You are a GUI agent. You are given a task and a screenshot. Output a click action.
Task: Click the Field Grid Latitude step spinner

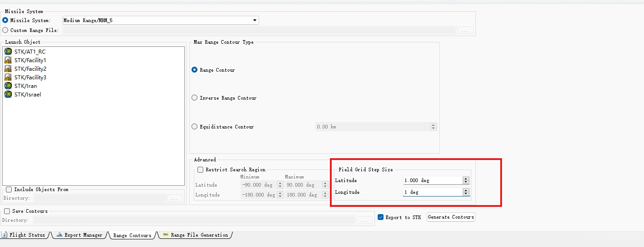466,180
